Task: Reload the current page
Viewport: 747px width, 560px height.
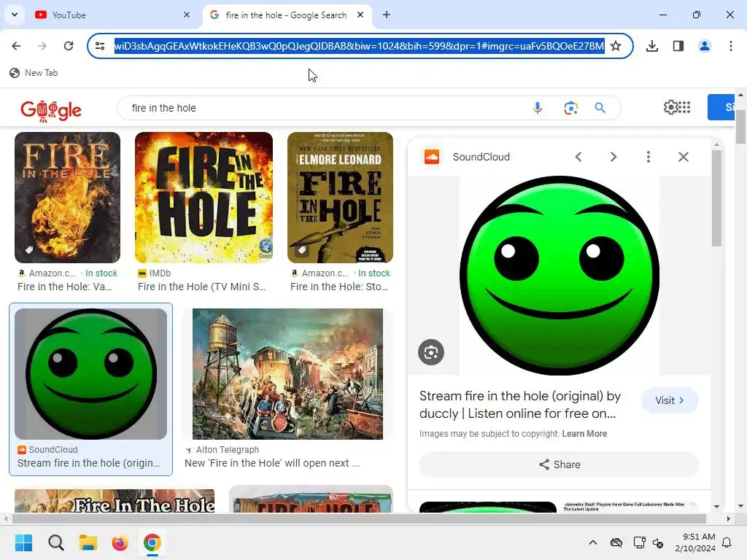Action: point(69,46)
